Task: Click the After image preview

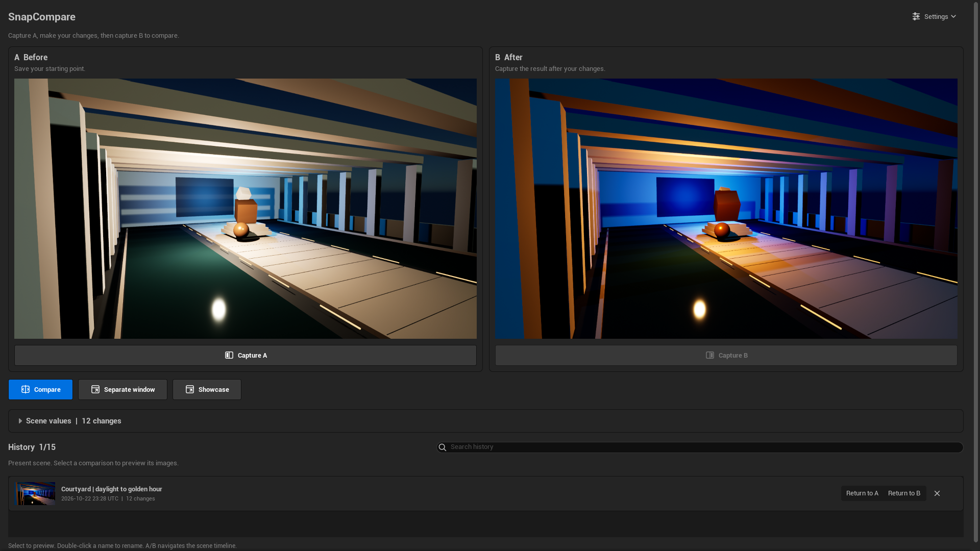Action: [726, 209]
